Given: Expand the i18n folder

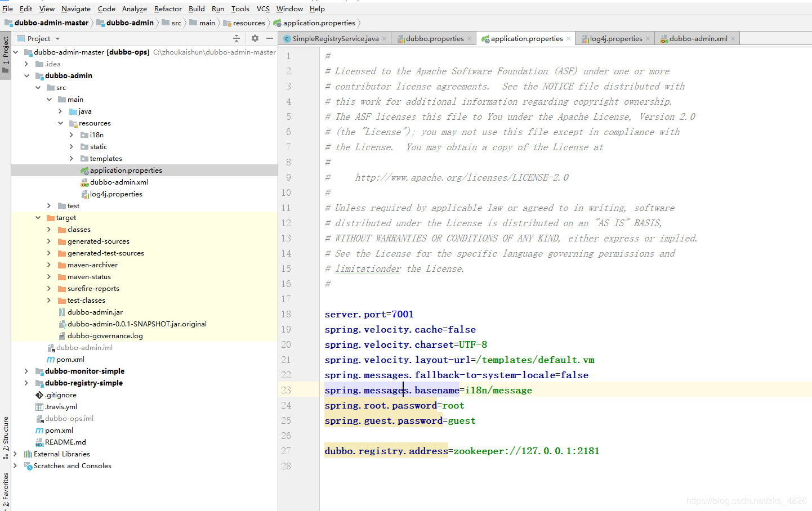Looking at the screenshot, I should click(x=72, y=135).
